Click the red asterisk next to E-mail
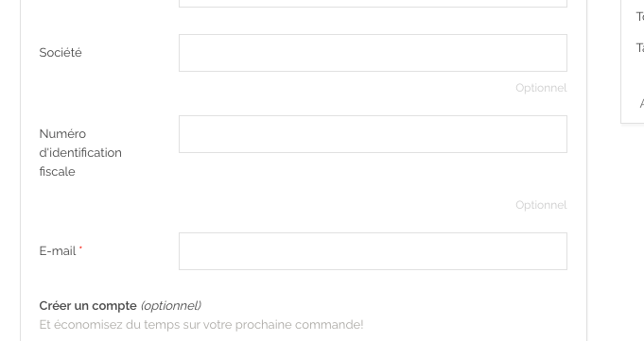The image size is (644, 341). click(x=80, y=247)
